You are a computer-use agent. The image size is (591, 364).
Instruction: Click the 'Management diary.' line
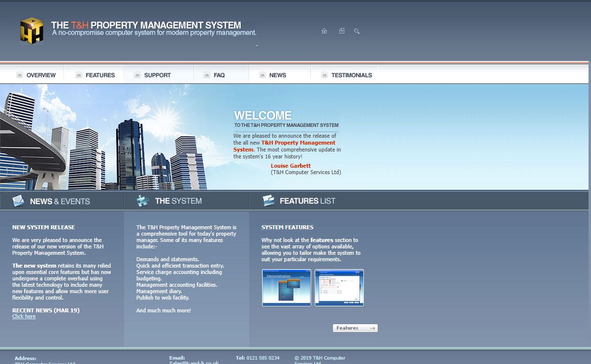coord(158,291)
